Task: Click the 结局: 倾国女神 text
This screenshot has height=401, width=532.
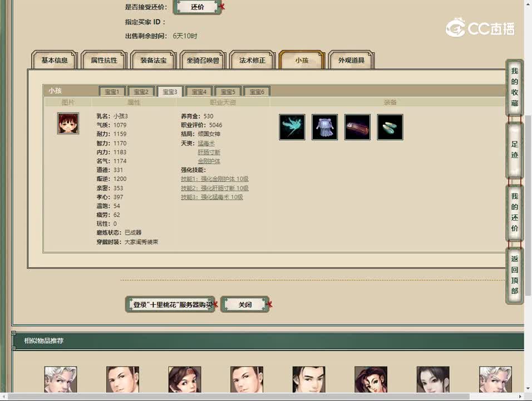Action: (200, 134)
